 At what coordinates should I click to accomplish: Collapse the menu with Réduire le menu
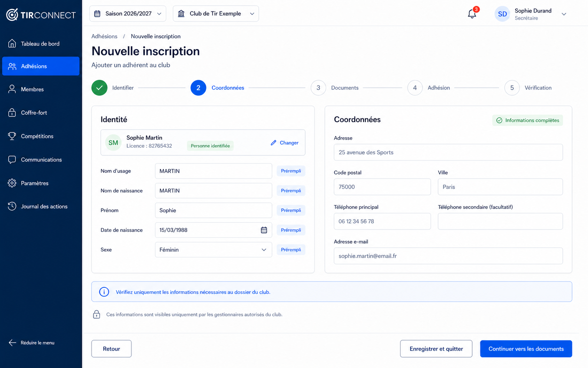click(x=32, y=343)
